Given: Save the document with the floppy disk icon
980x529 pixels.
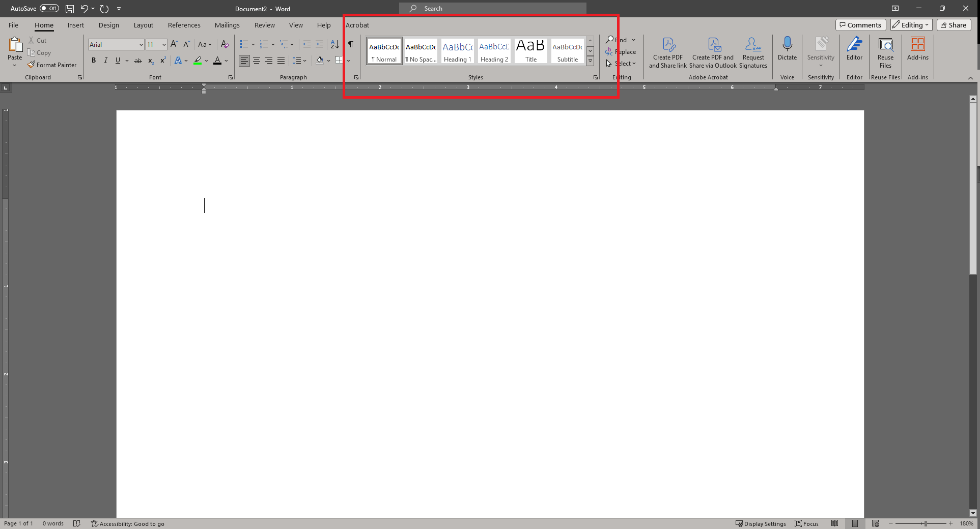Looking at the screenshot, I should (70, 9).
